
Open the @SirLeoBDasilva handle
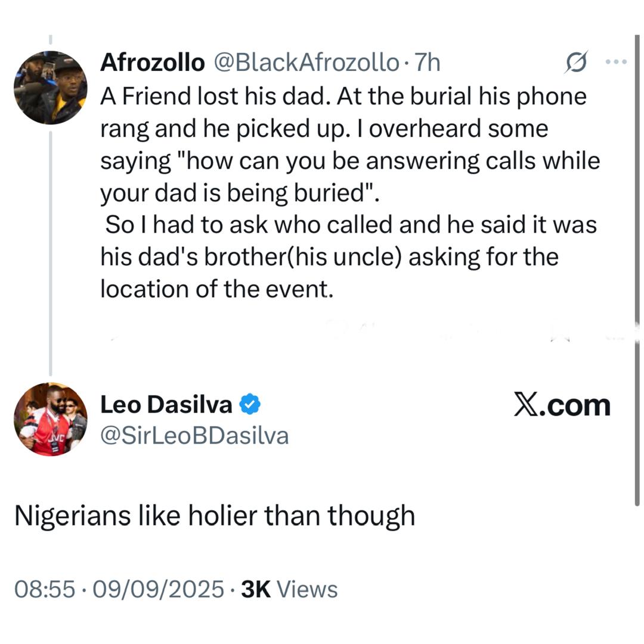point(194,436)
